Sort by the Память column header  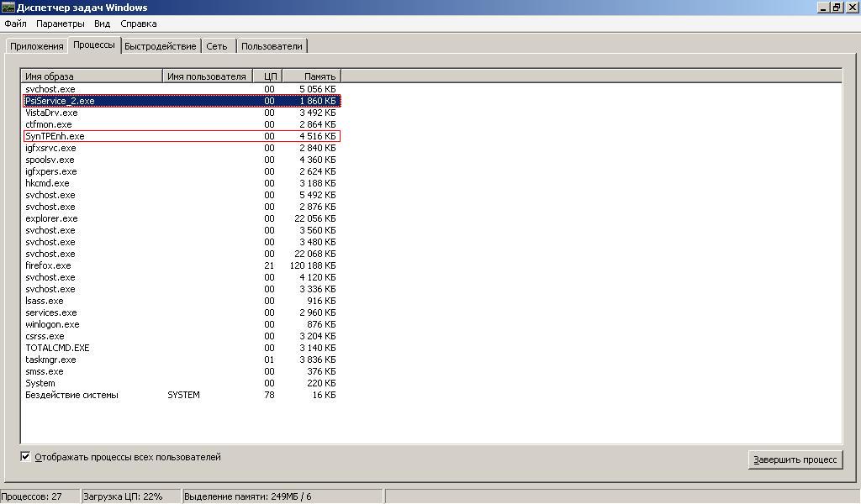pyautogui.click(x=310, y=76)
